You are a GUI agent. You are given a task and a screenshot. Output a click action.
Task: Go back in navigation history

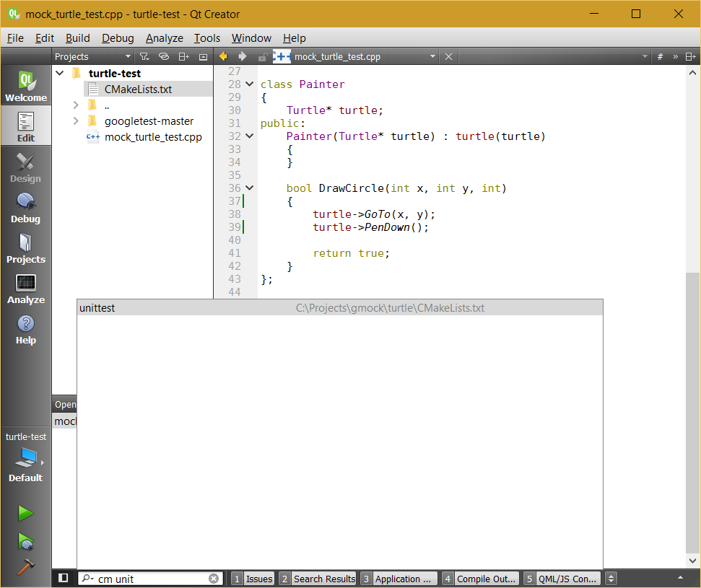click(223, 56)
